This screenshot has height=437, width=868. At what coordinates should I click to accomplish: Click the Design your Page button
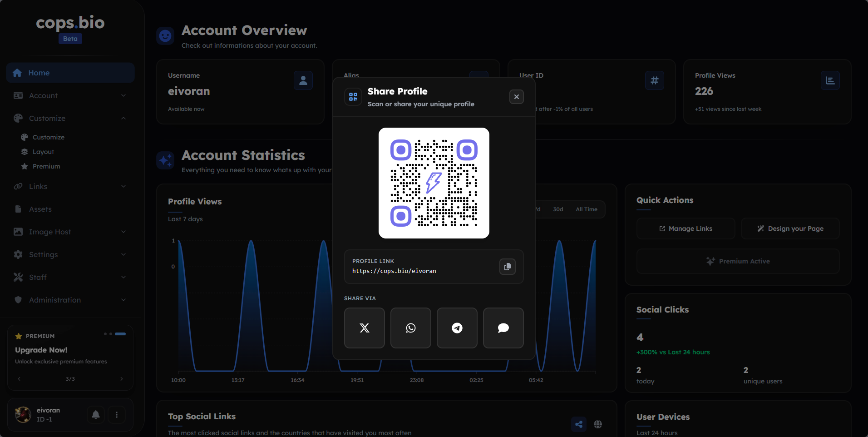click(790, 228)
